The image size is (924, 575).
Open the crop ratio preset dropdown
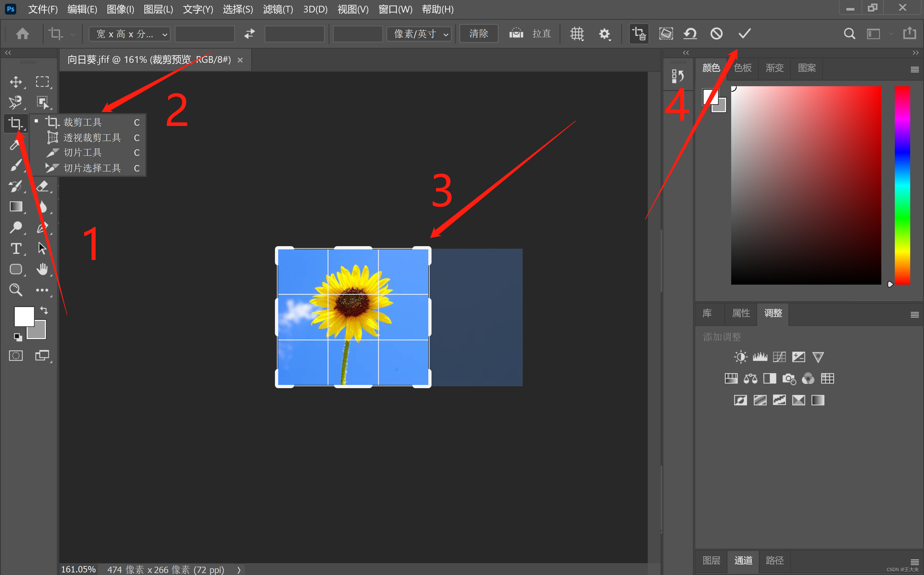tap(129, 34)
